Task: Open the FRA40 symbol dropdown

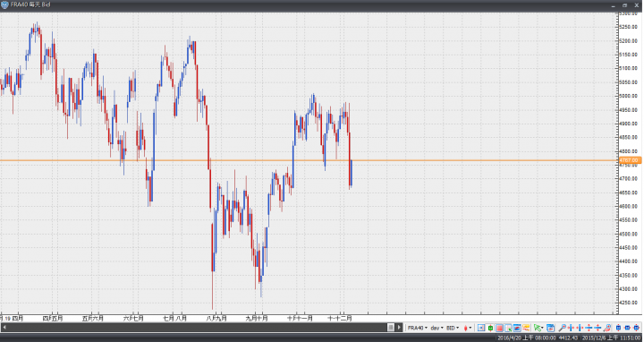Action: pos(418,328)
